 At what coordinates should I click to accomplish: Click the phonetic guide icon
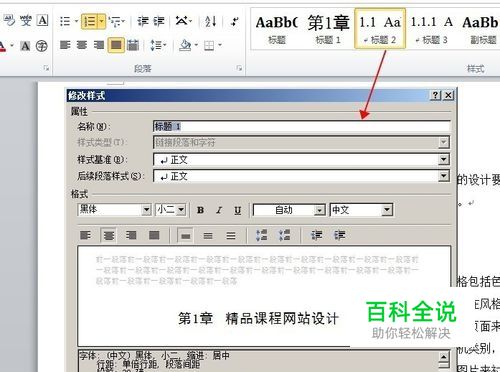pos(25,21)
